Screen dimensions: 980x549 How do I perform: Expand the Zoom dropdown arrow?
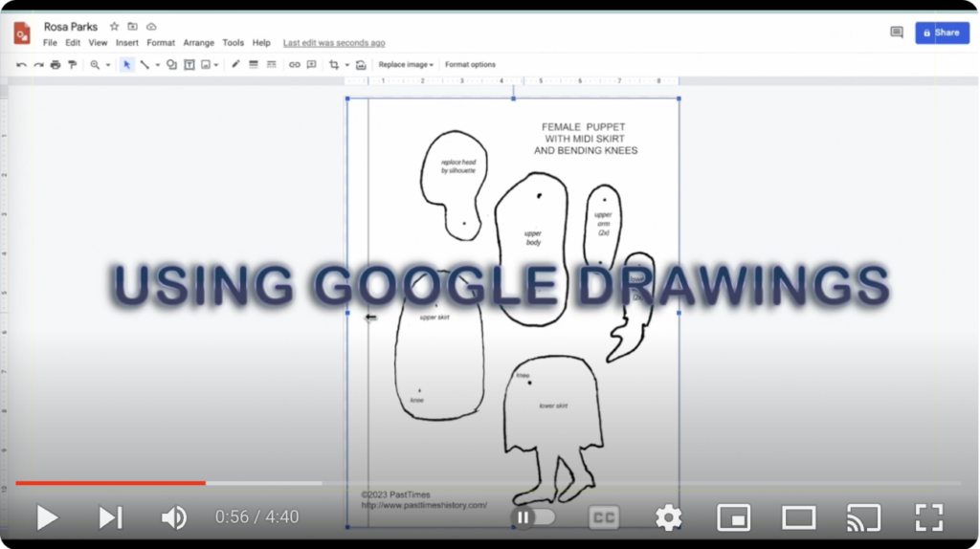[x=108, y=65]
